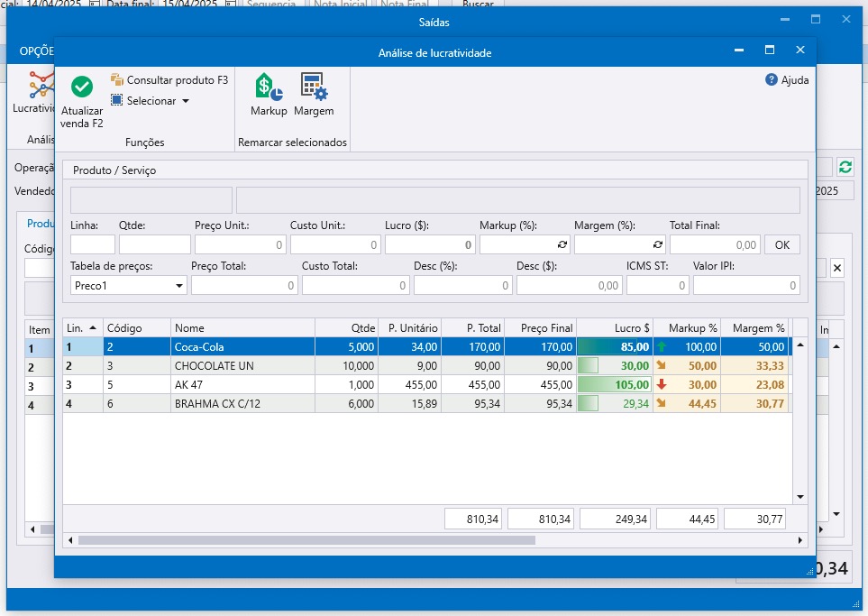Minimize the Análise de lucratividade window
This screenshot has width=868, height=616.
[739, 50]
